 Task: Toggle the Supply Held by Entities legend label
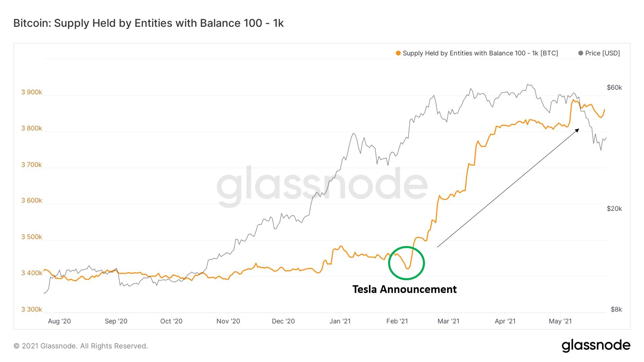(x=480, y=53)
